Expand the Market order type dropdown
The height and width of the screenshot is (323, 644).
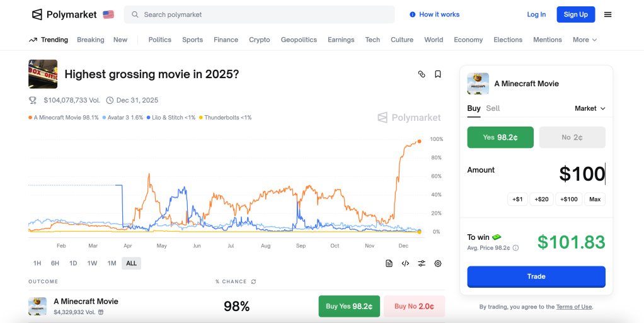[x=590, y=108]
